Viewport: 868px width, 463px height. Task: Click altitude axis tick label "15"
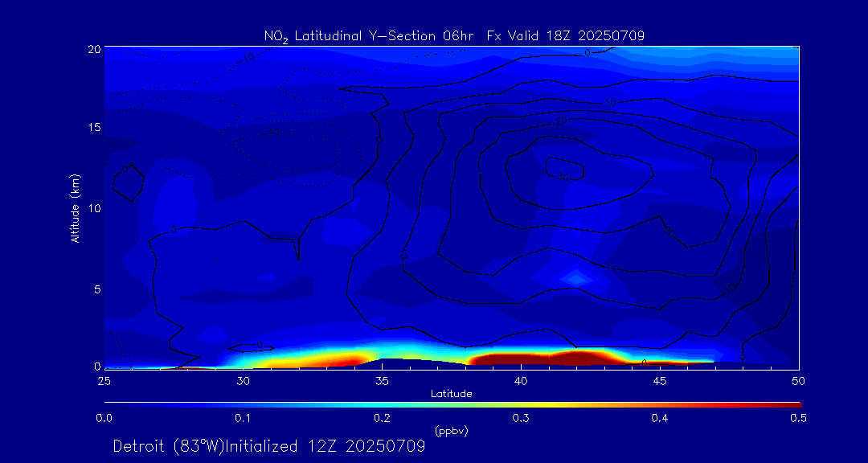pyautogui.click(x=93, y=127)
